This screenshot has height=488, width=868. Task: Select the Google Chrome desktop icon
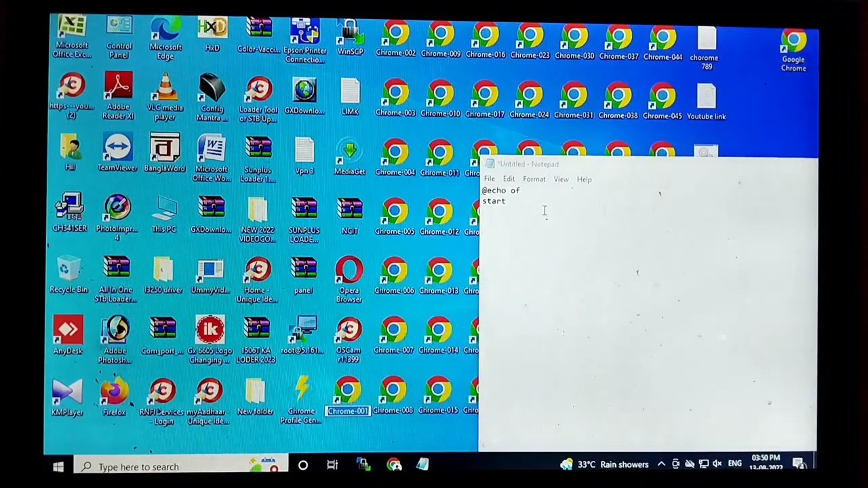pyautogui.click(x=793, y=50)
